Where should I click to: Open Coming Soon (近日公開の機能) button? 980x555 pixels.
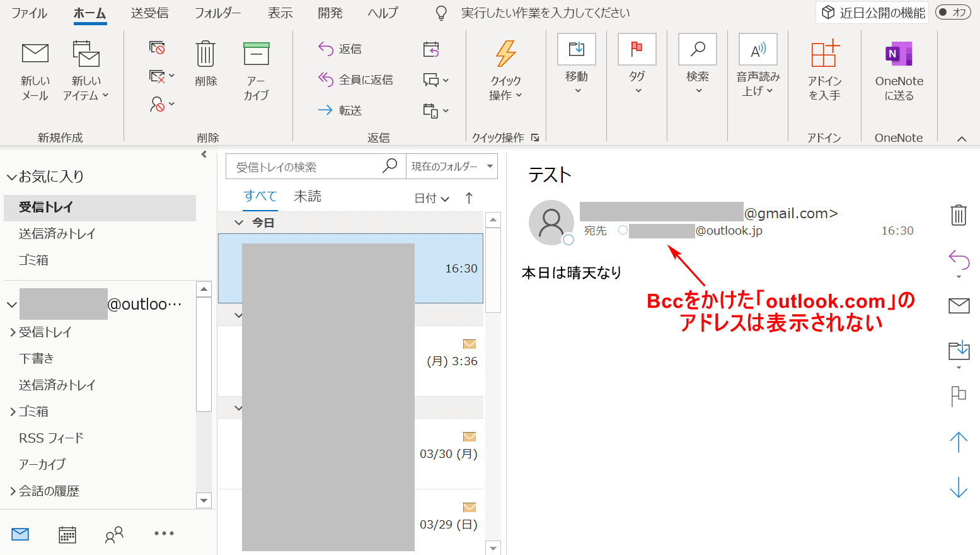tap(872, 13)
